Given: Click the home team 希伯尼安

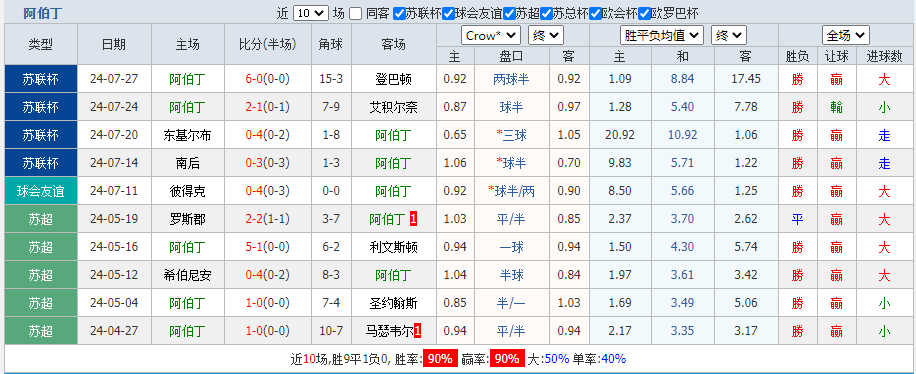Looking at the screenshot, I should 188,275.
